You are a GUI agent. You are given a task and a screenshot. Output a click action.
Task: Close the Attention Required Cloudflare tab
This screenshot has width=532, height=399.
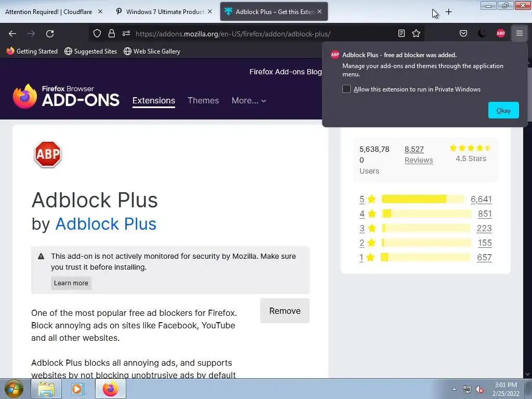tap(100, 11)
